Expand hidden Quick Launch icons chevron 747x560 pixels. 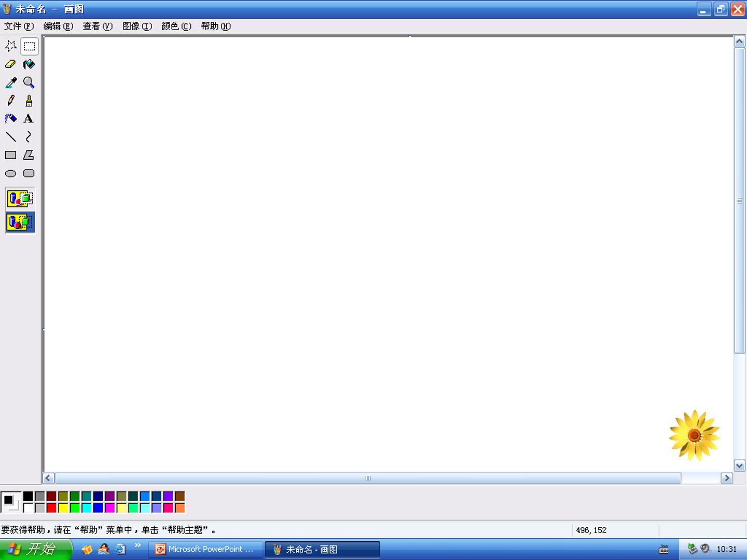pyautogui.click(x=137, y=545)
